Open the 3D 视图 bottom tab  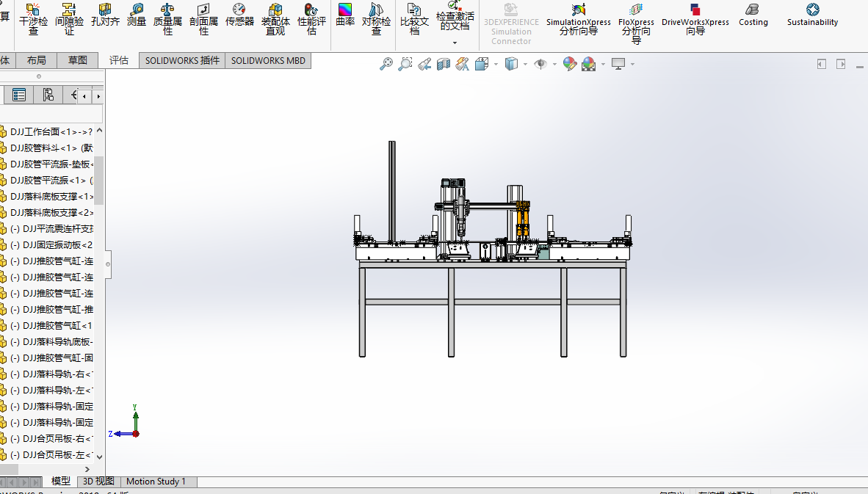point(98,482)
